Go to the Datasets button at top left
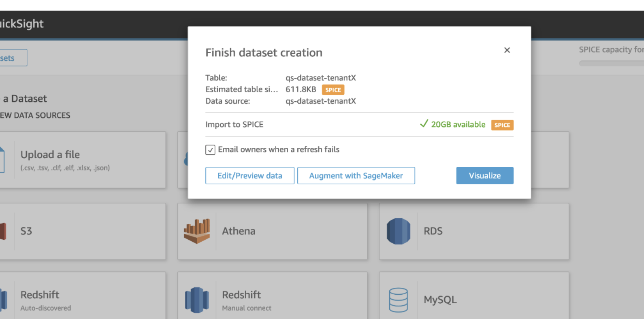The width and height of the screenshot is (644, 319). pos(12,58)
